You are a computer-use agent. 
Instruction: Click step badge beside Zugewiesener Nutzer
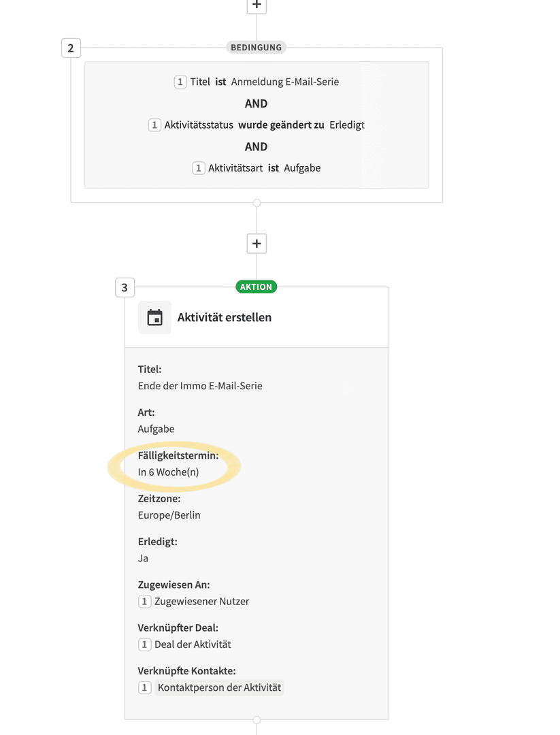144,602
